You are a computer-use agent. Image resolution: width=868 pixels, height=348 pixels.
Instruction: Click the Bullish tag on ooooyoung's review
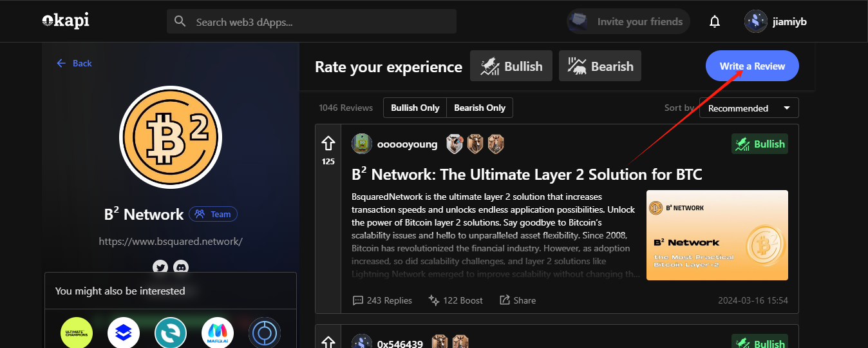760,144
